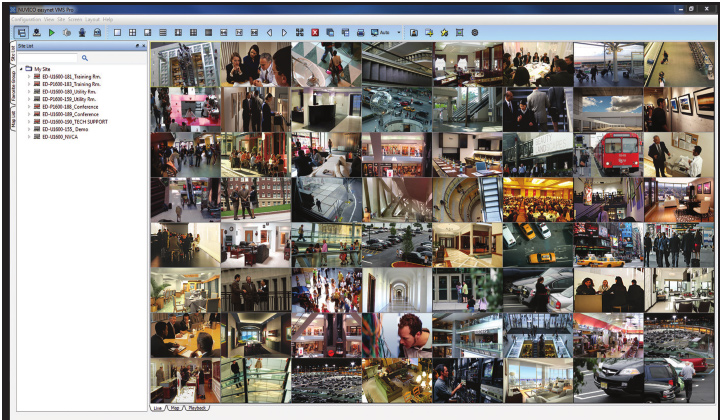Screen dimensions: 720x420
Task: Switch to the 2x2 quad layout icon
Action: (x=132, y=32)
